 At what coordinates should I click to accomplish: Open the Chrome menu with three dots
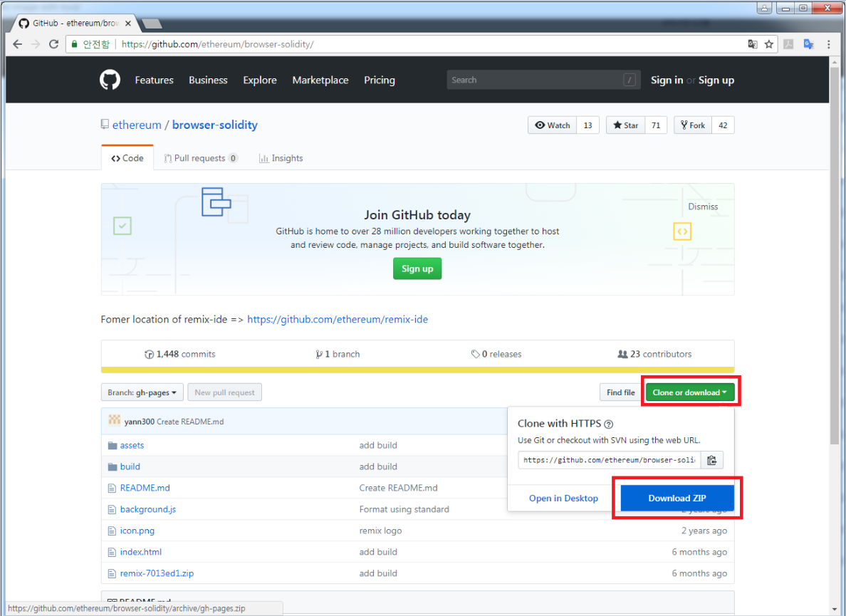coord(828,44)
